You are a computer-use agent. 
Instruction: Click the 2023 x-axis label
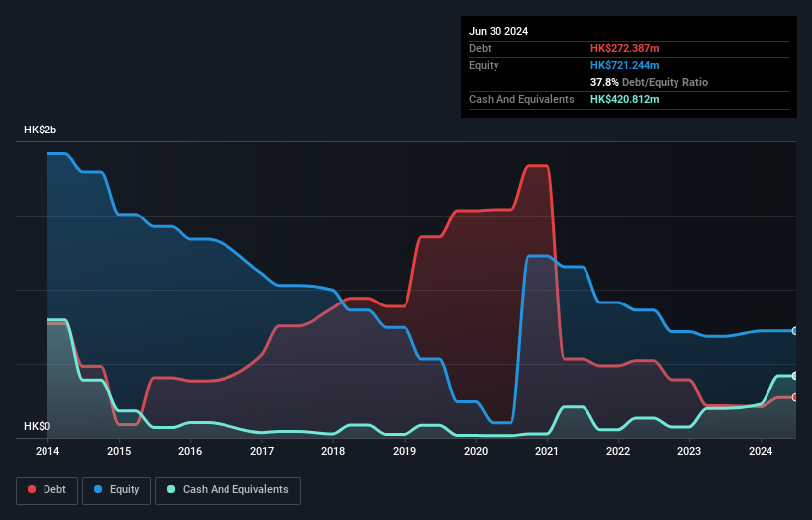689,451
